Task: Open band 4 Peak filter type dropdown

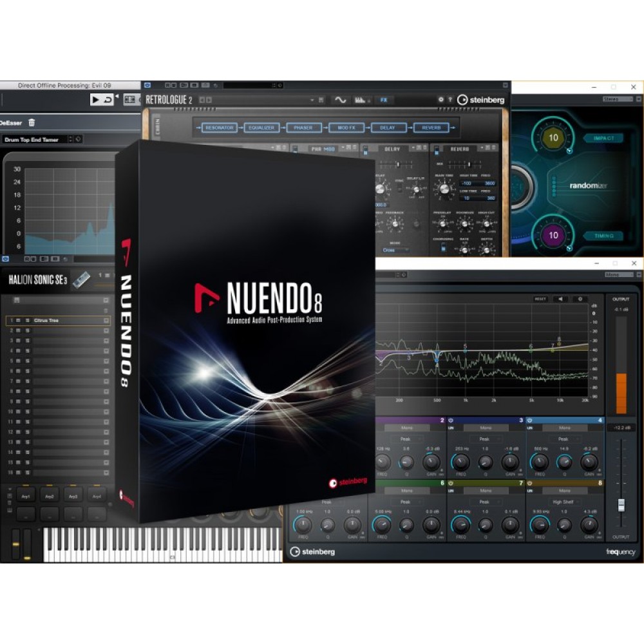Action: 565,439
